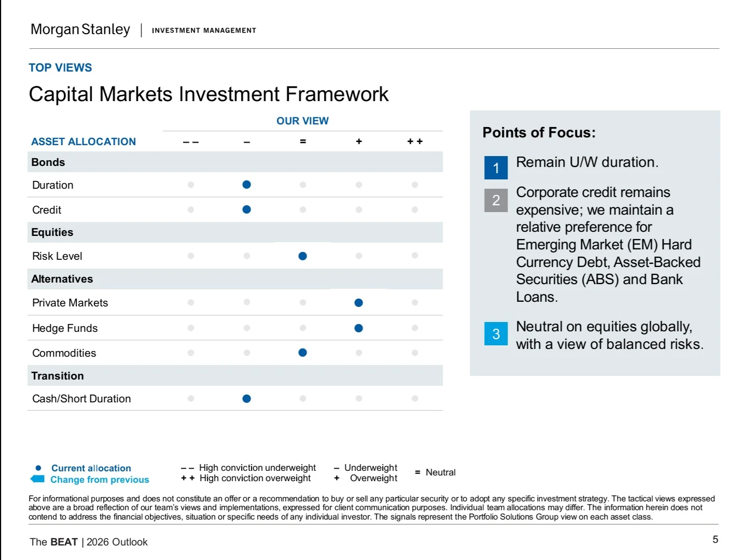Viewport: 742px width, 560px height.
Task: Click the gray number 2 badge
Action: [496, 200]
